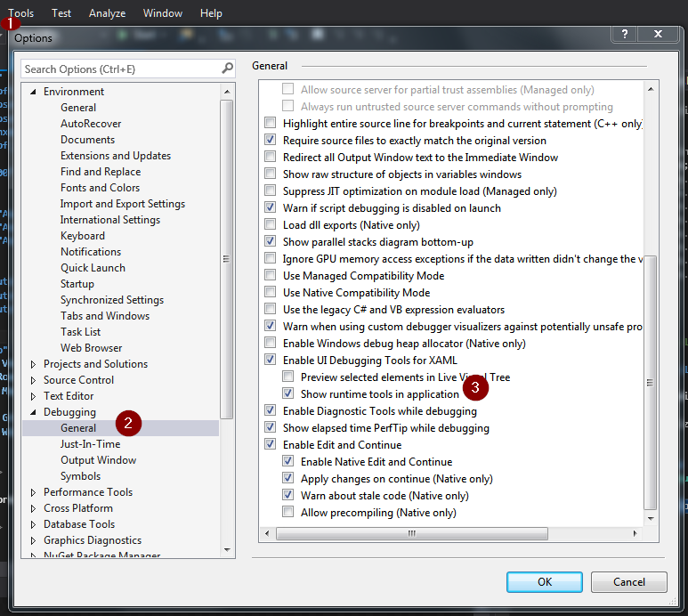688x616 pixels.
Task: Click the options tree vertical scrollbar thumb
Action: click(226, 259)
